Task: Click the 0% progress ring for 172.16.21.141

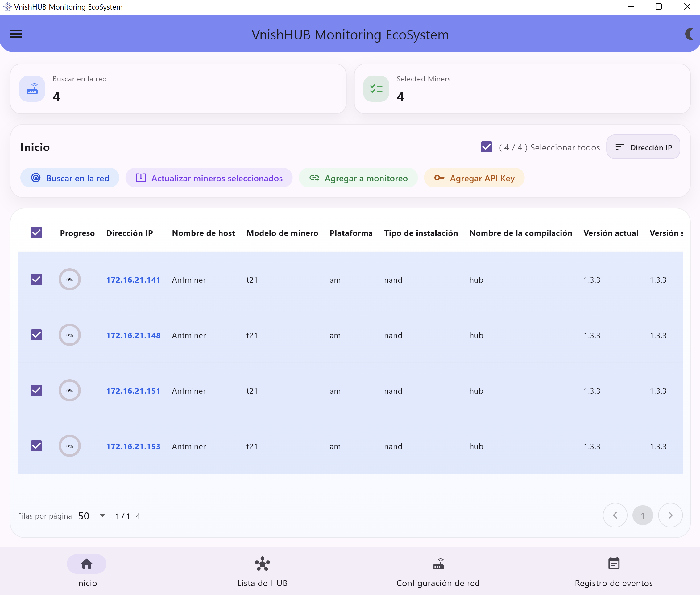Action: click(x=69, y=279)
